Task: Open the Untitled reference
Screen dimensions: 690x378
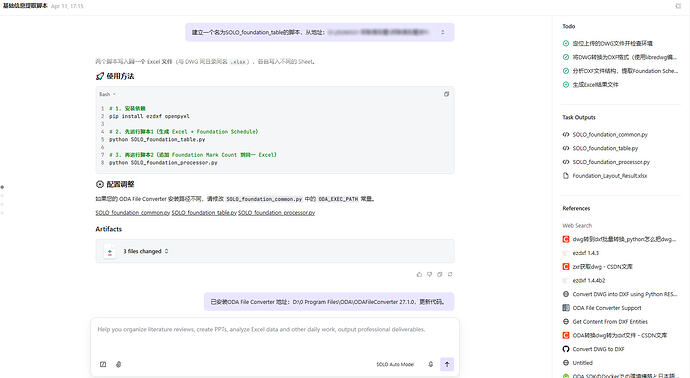Action: 583,363
